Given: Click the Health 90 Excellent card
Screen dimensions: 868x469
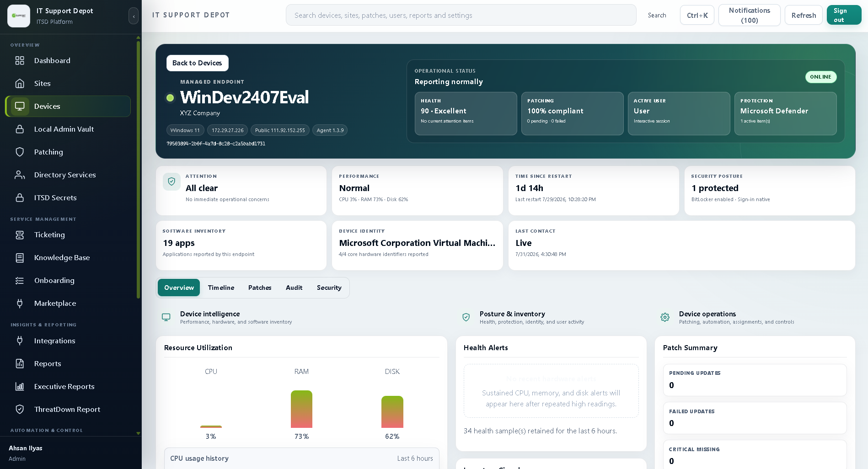Looking at the screenshot, I should 466,113.
